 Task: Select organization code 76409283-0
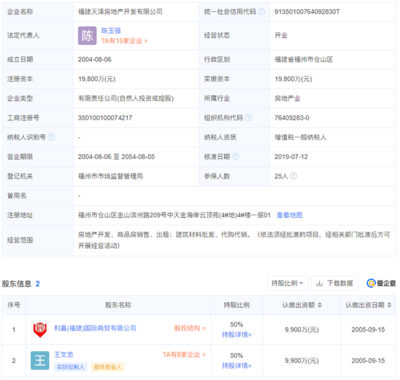click(292, 118)
